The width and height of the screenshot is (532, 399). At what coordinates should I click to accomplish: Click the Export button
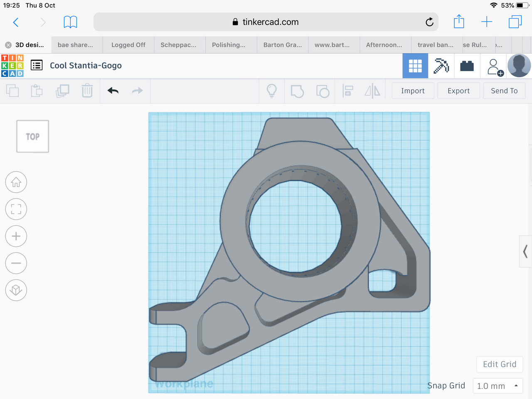coord(458,91)
